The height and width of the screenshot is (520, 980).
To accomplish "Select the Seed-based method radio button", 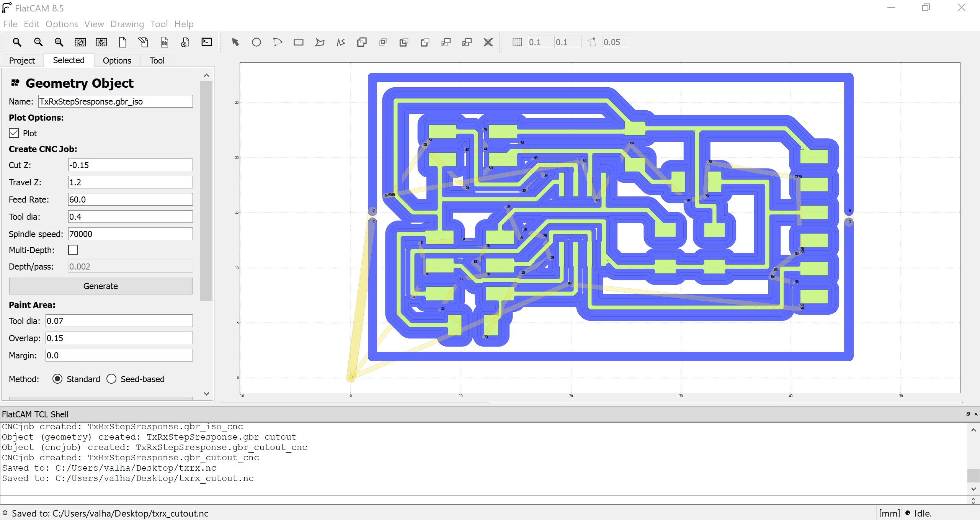I will (111, 379).
